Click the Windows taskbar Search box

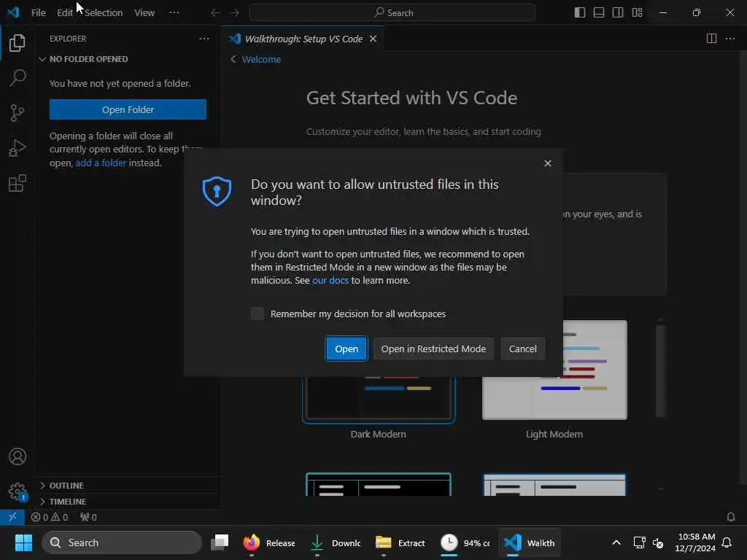click(x=122, y=542)
